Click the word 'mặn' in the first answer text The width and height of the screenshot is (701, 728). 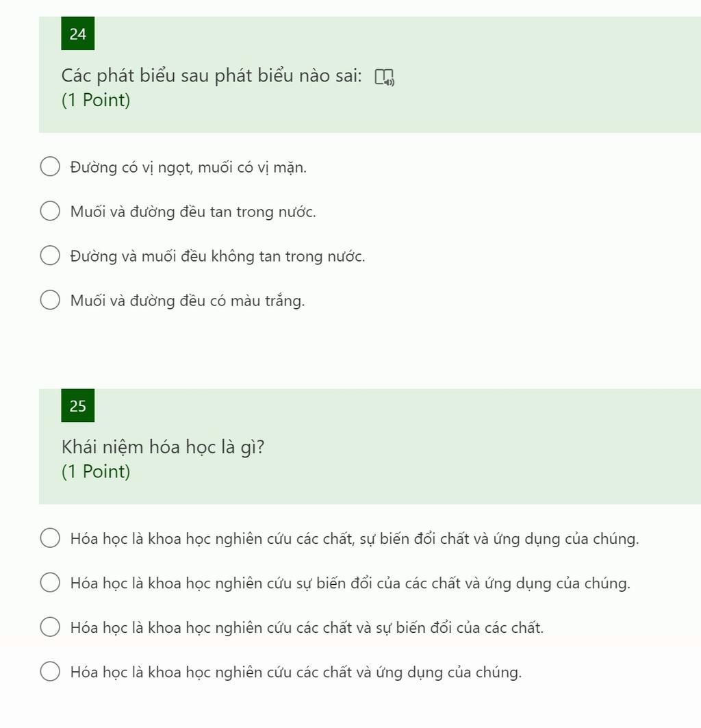click(x=290, y=168)
